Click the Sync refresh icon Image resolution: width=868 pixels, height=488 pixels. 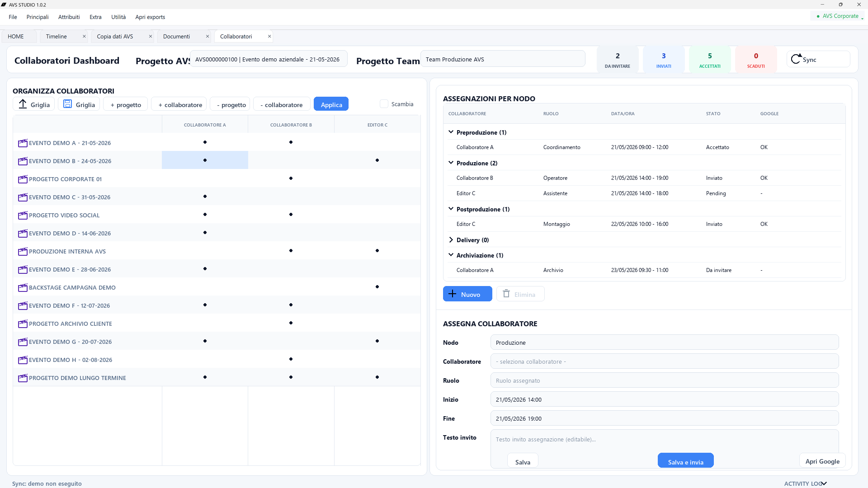(796, 59)
